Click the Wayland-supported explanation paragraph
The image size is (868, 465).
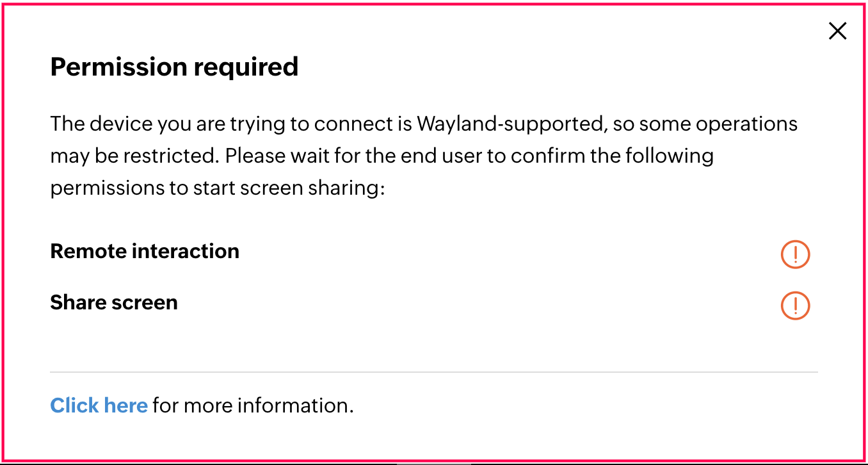click(422, 156)
